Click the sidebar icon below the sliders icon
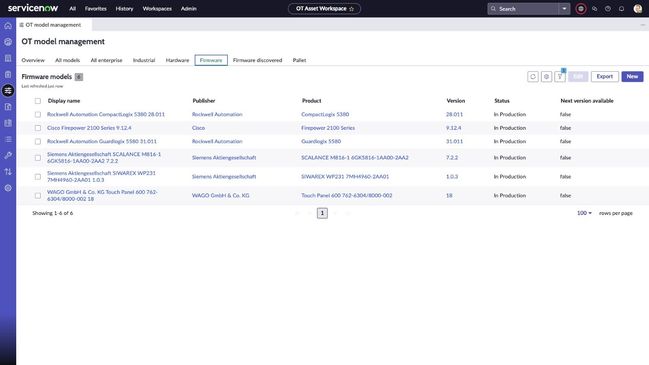 pos(8,107)
